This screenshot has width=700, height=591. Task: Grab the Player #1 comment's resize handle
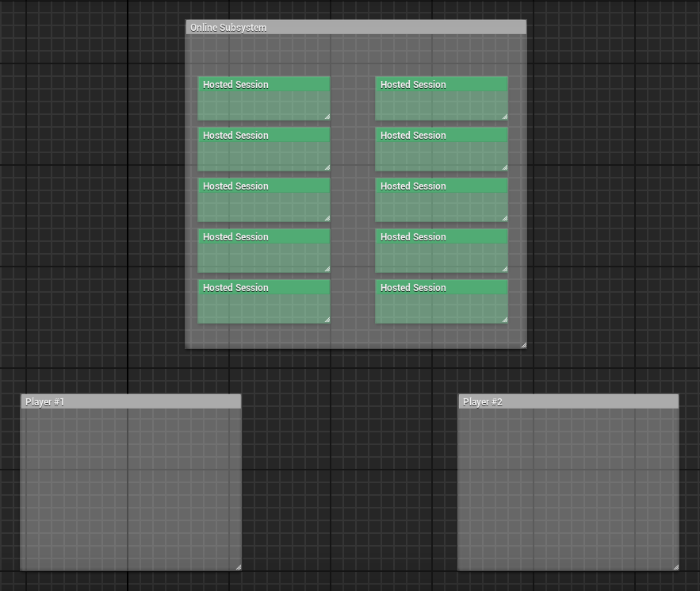click(239, 567)
